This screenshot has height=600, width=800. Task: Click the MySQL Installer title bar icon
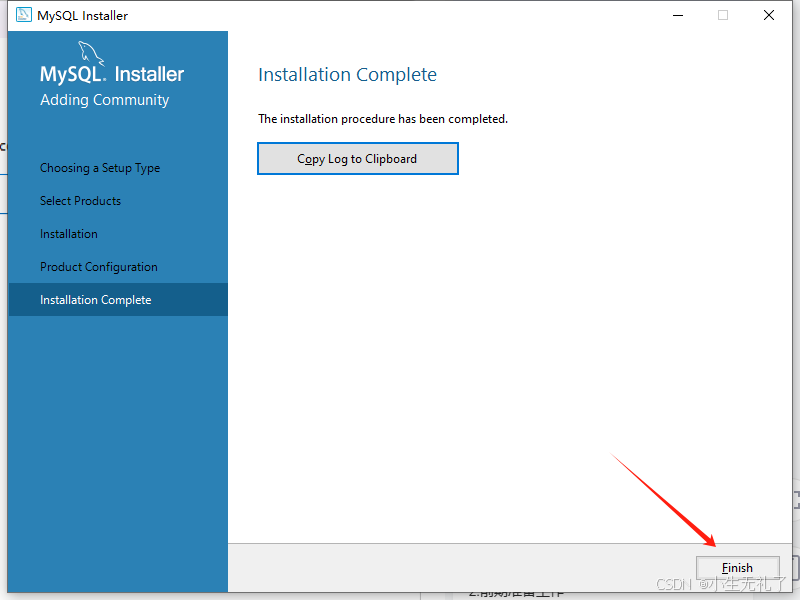pyautogui.click(x=23, y=15)
